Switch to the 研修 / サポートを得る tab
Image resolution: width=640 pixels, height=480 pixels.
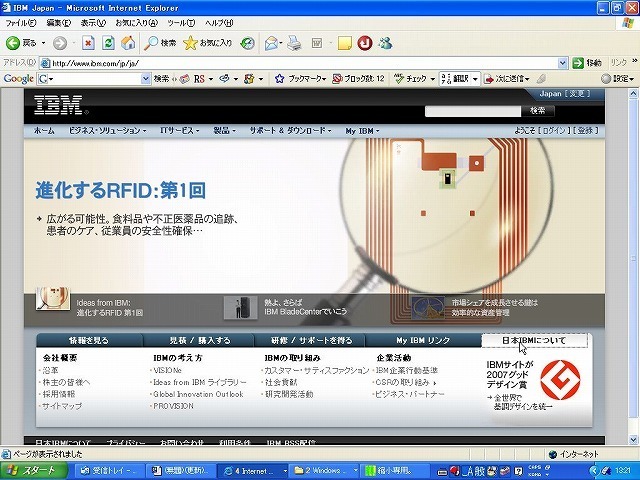311,340
